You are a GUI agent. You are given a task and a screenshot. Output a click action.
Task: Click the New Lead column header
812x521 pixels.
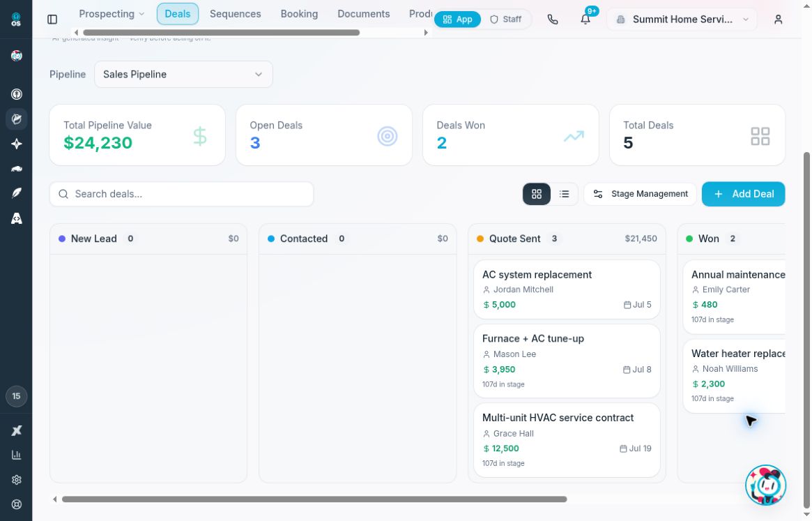[148, 239]
